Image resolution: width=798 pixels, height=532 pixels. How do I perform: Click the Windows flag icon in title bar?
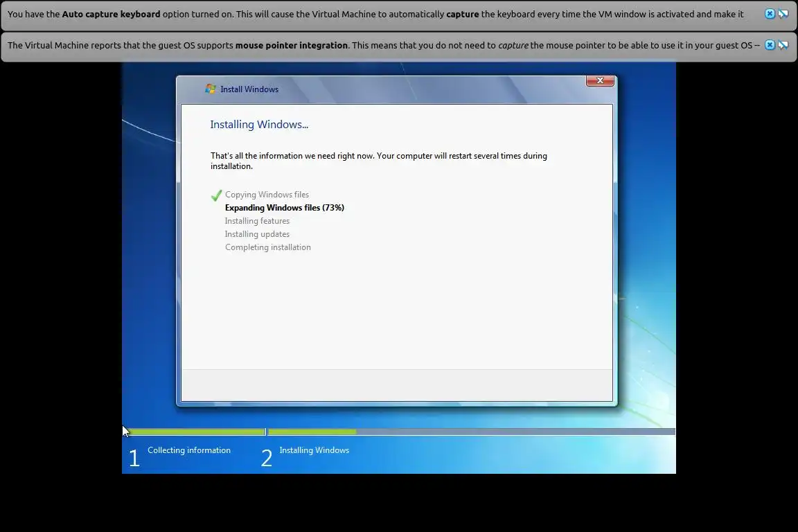click(x=210, y=89)
